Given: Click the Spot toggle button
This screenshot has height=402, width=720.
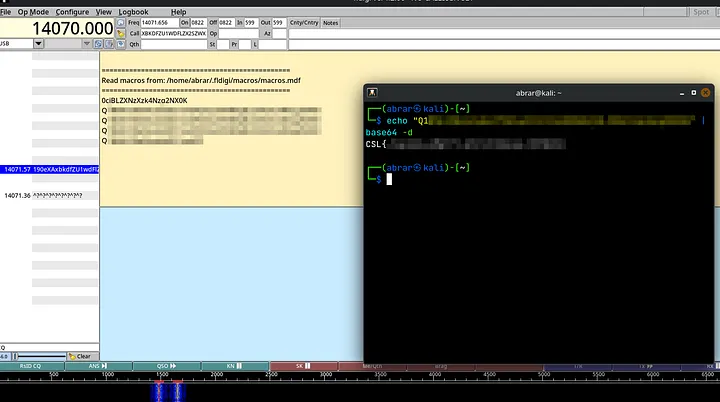Looking at the screenshot, I should pyautogui.click(x=701, y=12).
